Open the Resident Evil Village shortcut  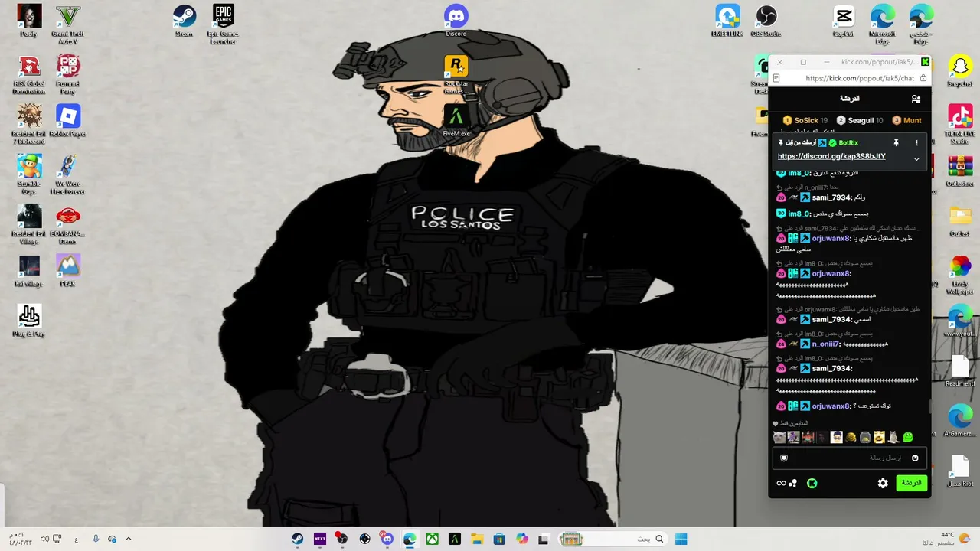tap(29, 224)
